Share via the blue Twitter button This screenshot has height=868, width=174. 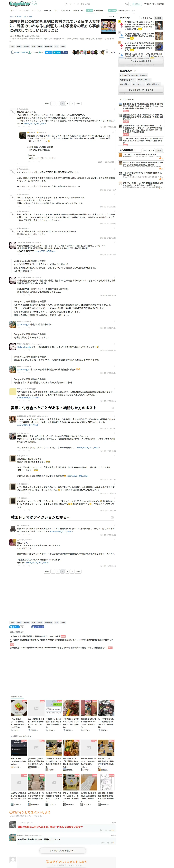(49, 53)
